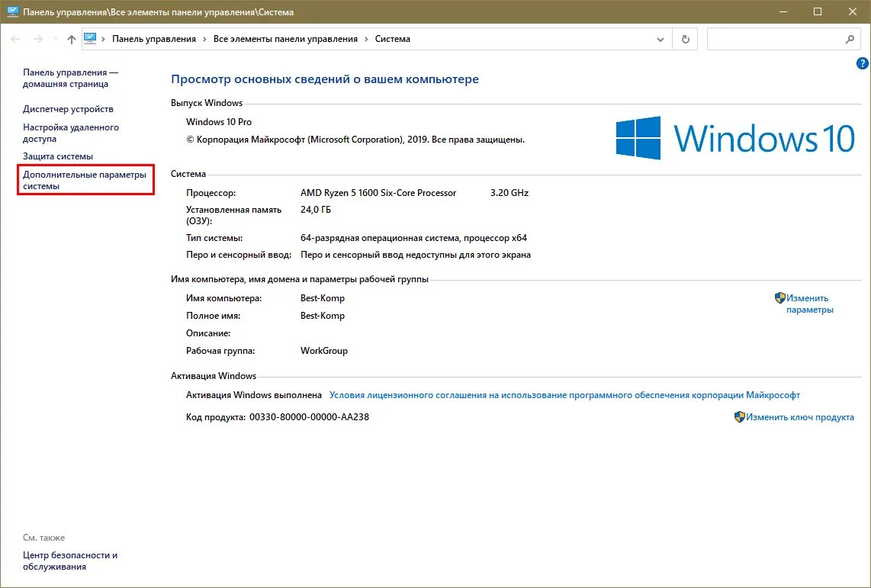Click 'Система' breadcrumb segment
The width and height of the screenshot is (871, 588).
[392, 39]
